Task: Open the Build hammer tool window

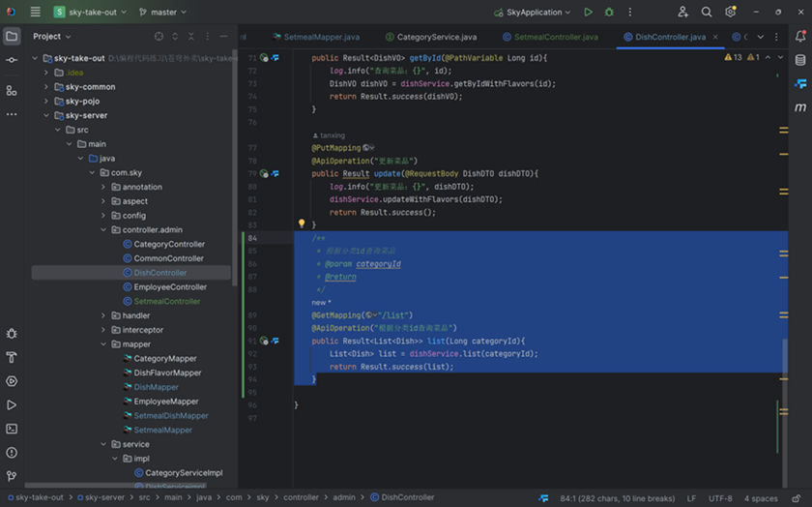Action: (x=12, y=357)
